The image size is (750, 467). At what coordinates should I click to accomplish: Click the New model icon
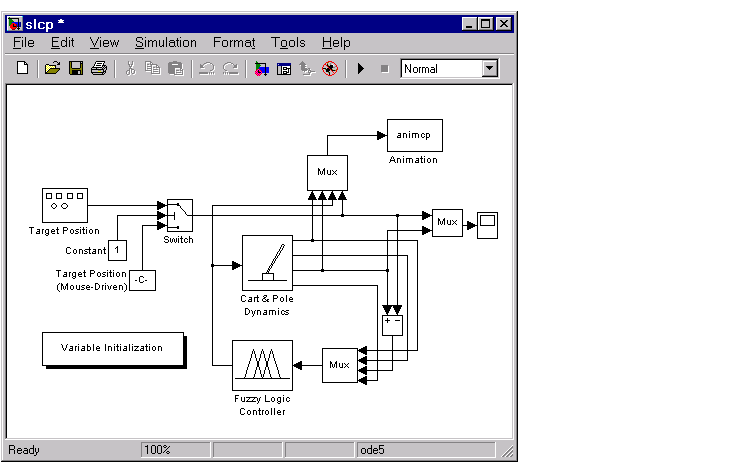click(22, 68)
